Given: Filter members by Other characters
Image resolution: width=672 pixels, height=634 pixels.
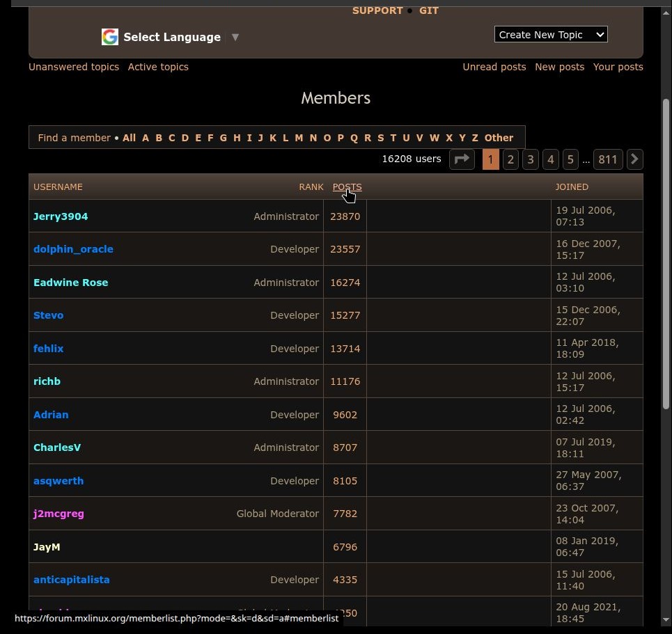Looking at the screenshot, I should tap(499, 138).
